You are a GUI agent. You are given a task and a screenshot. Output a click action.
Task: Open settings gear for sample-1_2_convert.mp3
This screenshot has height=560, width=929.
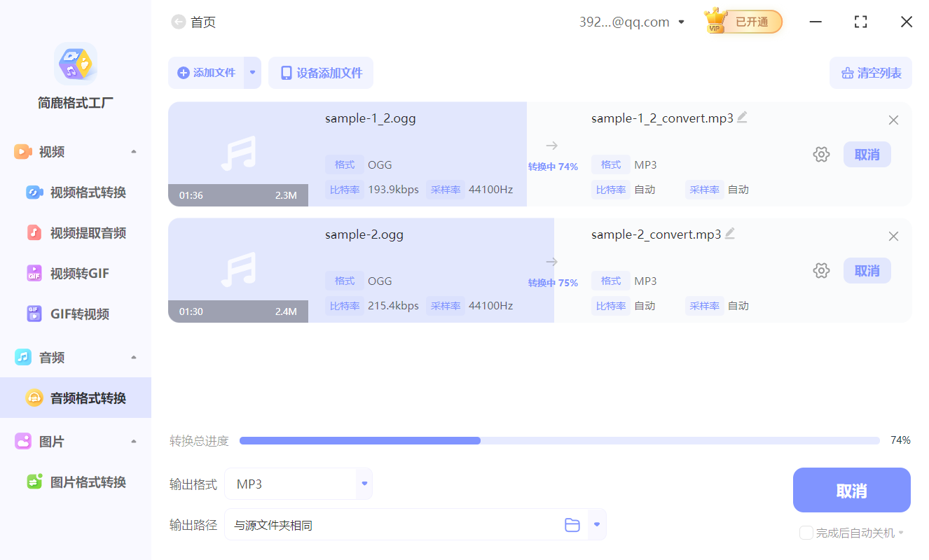point(821,154)
